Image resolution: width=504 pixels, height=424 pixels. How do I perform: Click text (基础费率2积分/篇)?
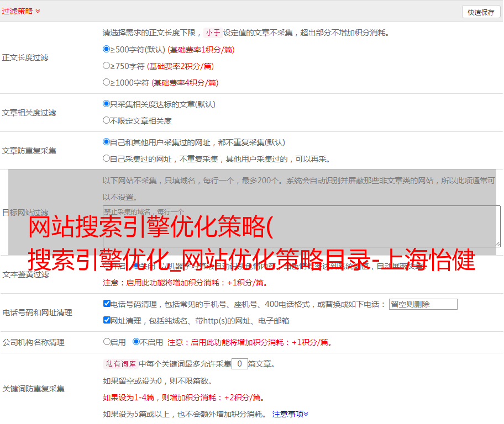(180, 66)
